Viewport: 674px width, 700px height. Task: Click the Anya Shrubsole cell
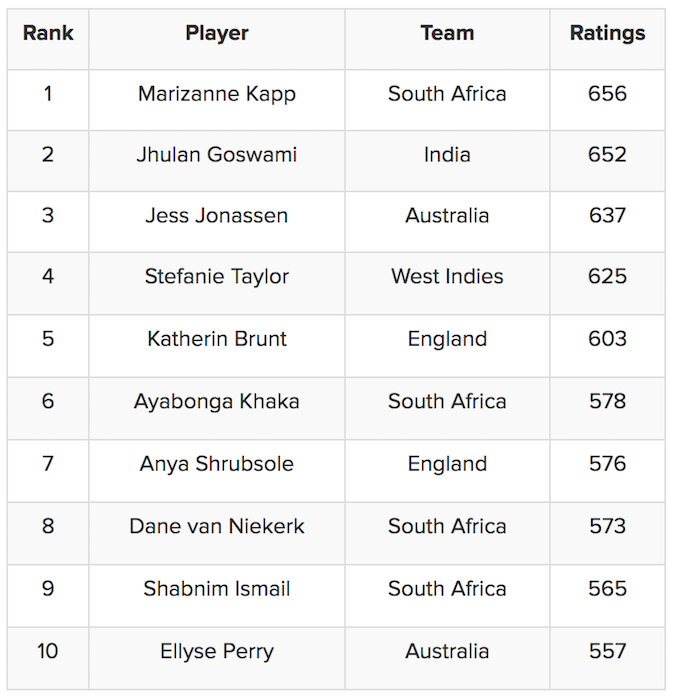[217, 464]
